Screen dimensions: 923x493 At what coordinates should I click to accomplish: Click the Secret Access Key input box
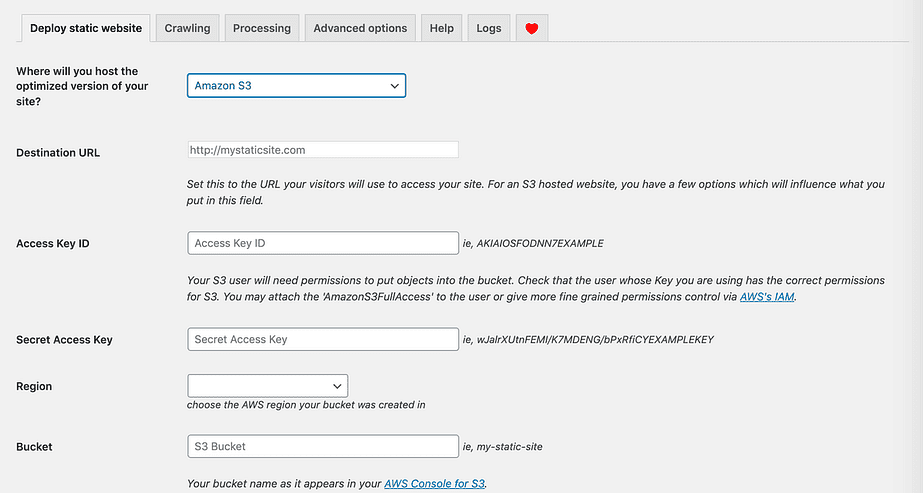click(x=322, y=340)
